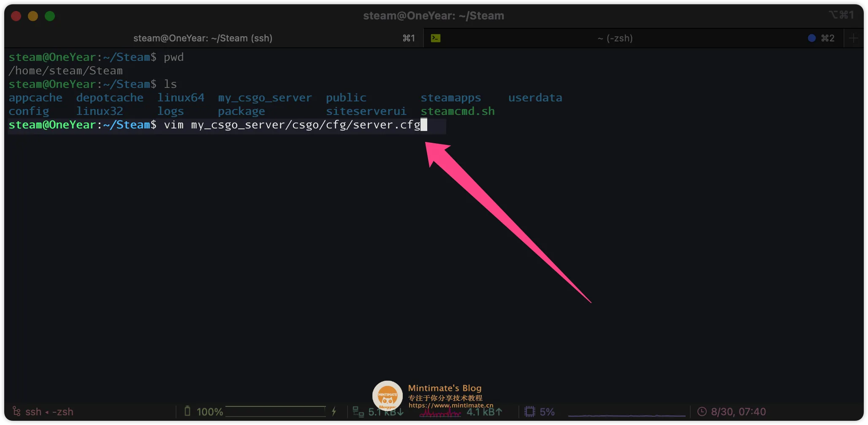Click the blue activity dot on the second tab
The height and width of the screenshot is (425, 868).
[x=811, y=38]
